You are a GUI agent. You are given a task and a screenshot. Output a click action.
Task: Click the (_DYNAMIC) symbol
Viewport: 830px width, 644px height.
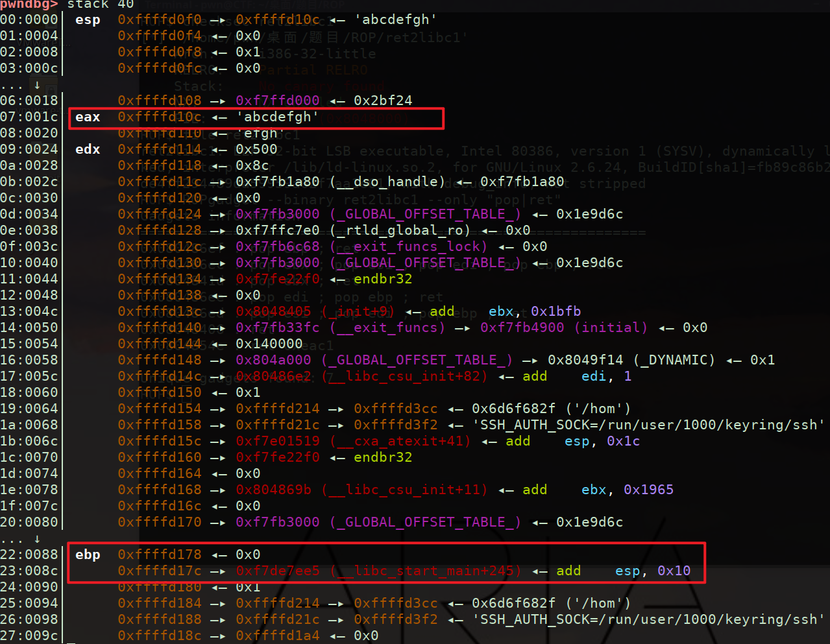[x=674, y=361]
